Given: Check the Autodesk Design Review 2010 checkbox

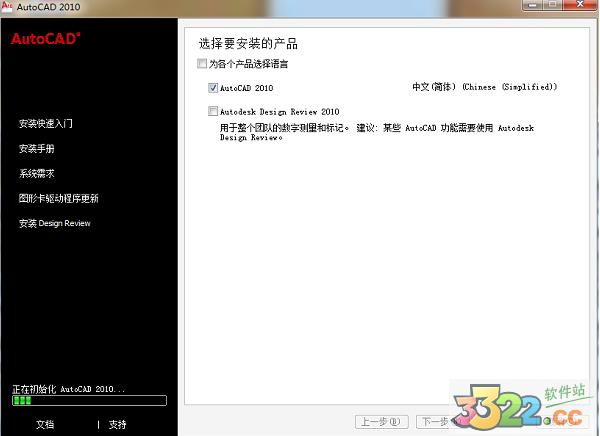Looking at the screenshot, I should point(213,111).
